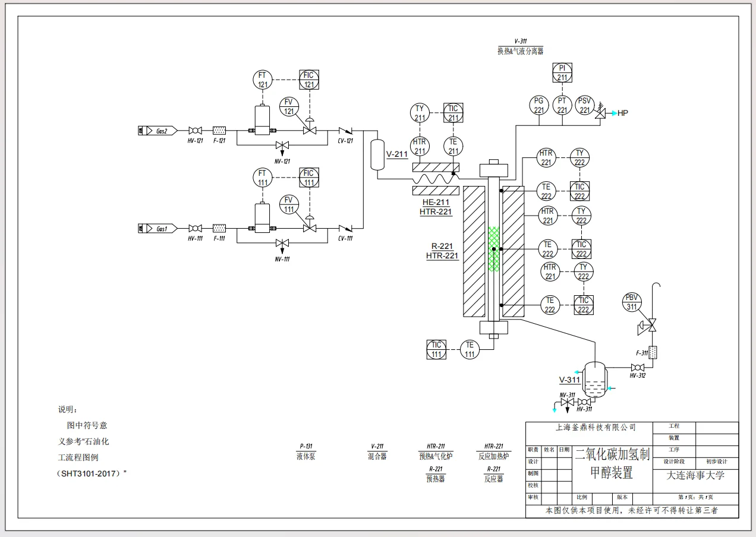756x537 pixels.
Task: Select the FV 111 valve tag bubble
Action: (289, 204)
